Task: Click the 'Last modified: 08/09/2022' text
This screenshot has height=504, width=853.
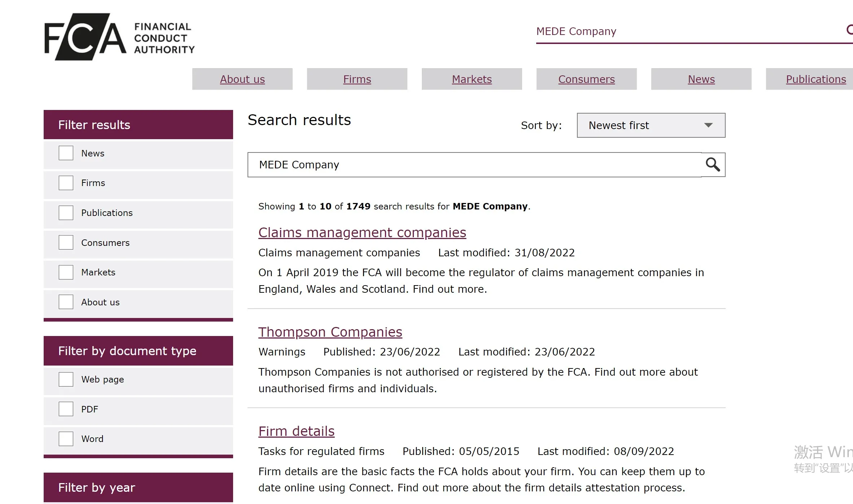Action: pyautogui.click(x=606, y=451)
